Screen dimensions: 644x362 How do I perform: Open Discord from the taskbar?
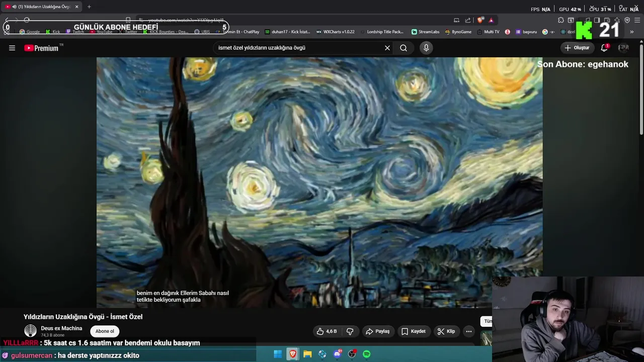click(x=337, y=354)
